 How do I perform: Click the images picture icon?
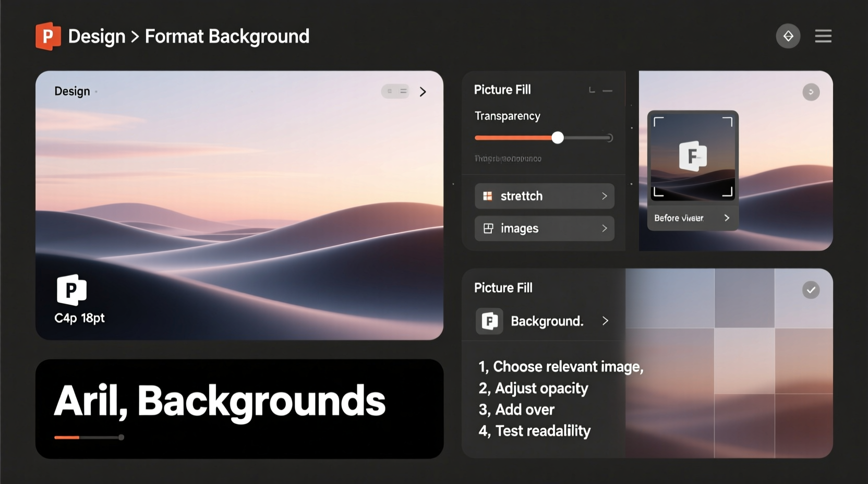pyautogui.click(x=488, y=228)
